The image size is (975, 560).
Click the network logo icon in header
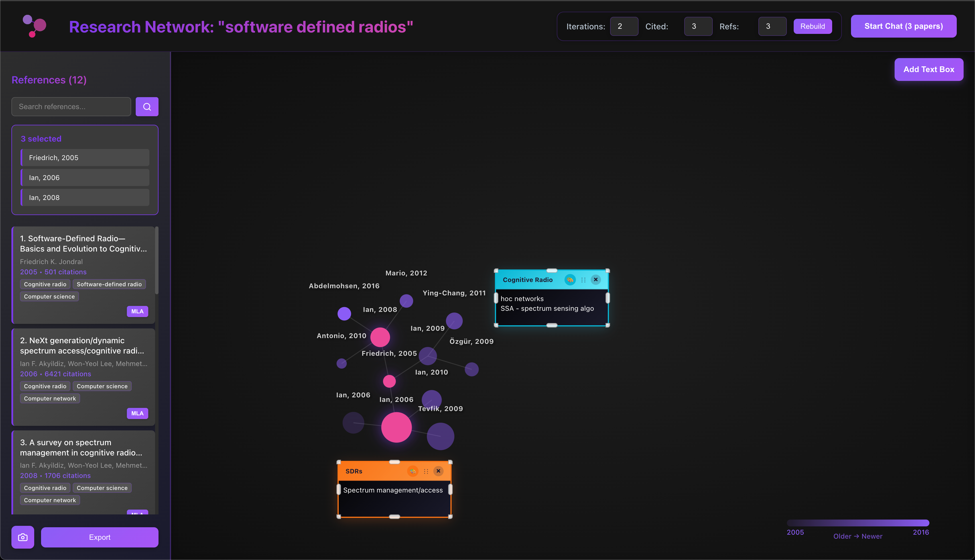(35, 26)
